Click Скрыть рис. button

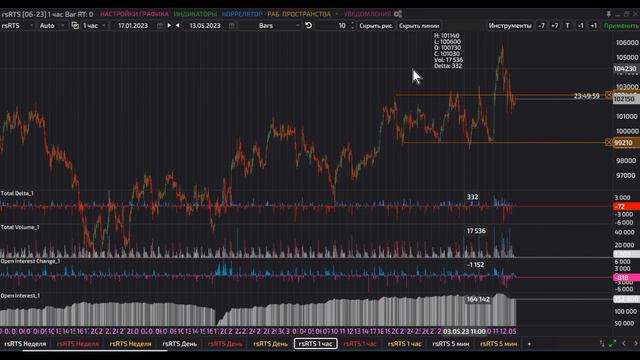[376, 25]
